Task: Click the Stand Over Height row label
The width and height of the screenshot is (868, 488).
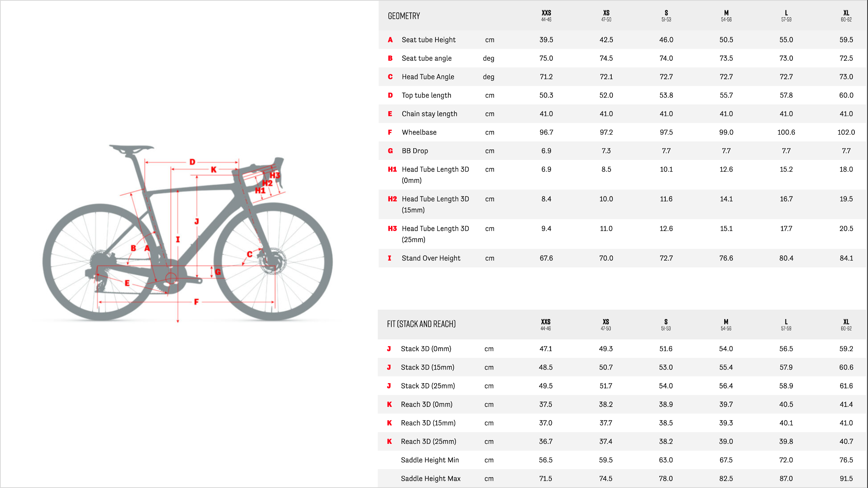Action: click(x=431, y=258)
